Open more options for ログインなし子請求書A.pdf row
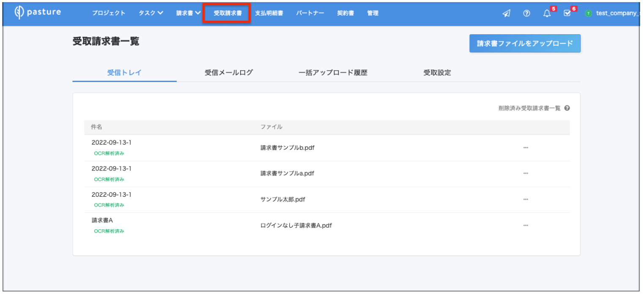The width and height of the screenshot is (644, 294). coord(526,225)
